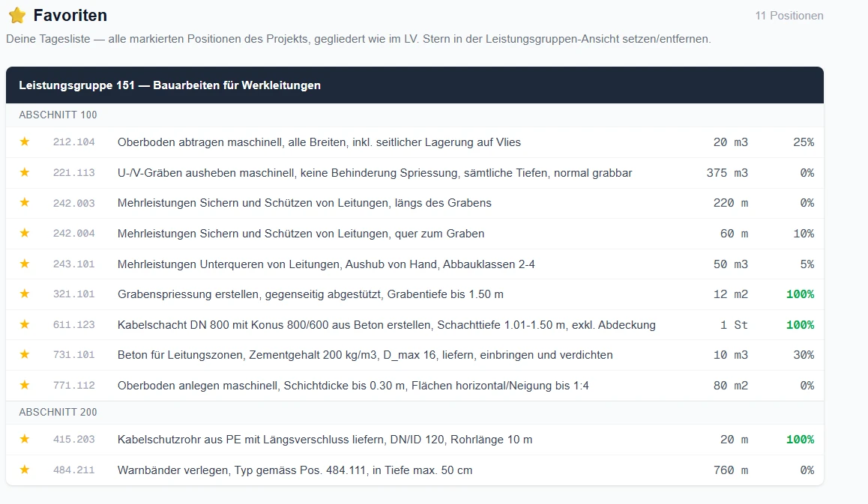Unstar Kabelschutzrohr position 415.203
This screenshot has width=868, height=504.
click(24, 440)
